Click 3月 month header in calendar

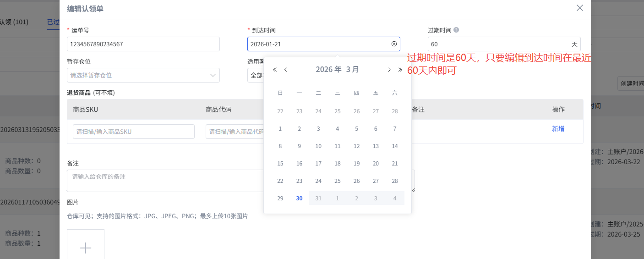point(352,70)
